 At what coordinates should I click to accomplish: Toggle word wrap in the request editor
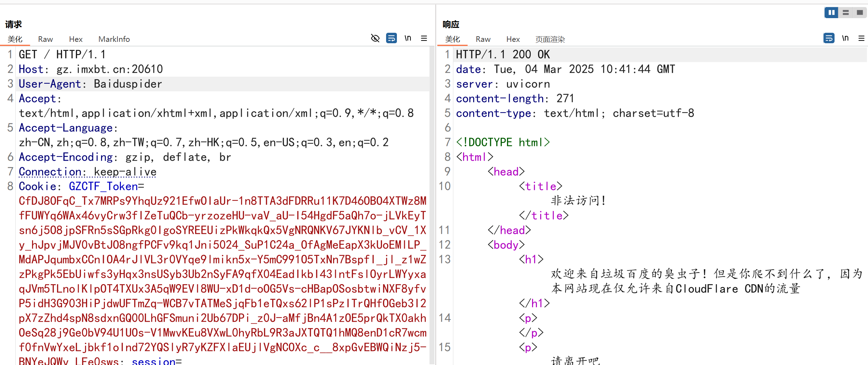tap(391, 38)
